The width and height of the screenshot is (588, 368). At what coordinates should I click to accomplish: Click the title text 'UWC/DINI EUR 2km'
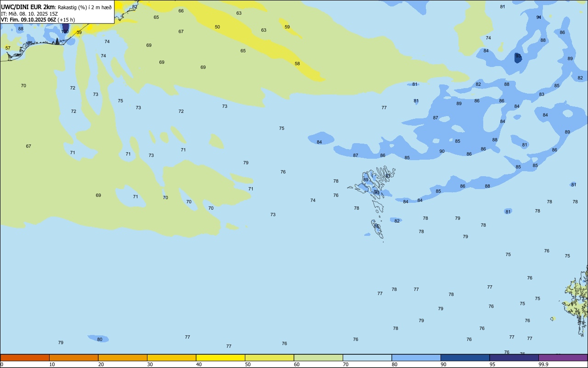coord(28,7)
